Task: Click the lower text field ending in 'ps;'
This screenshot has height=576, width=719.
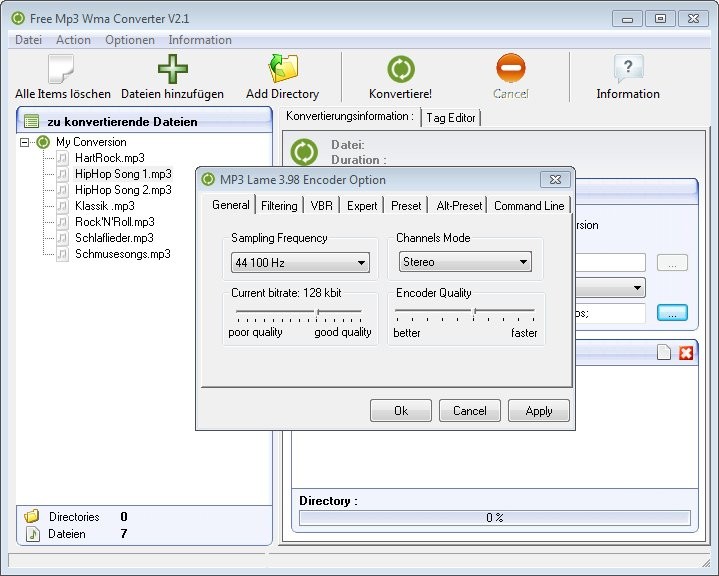Action: click(610, 313)
